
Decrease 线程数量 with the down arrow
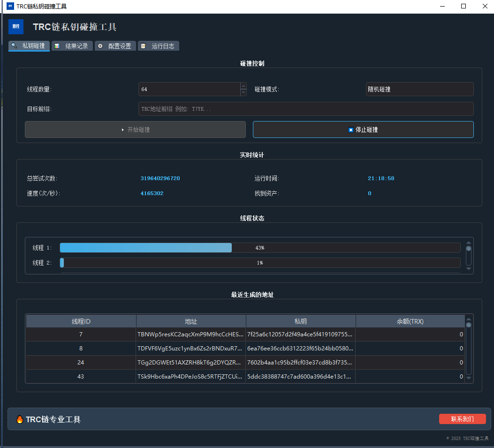point(243,92)
